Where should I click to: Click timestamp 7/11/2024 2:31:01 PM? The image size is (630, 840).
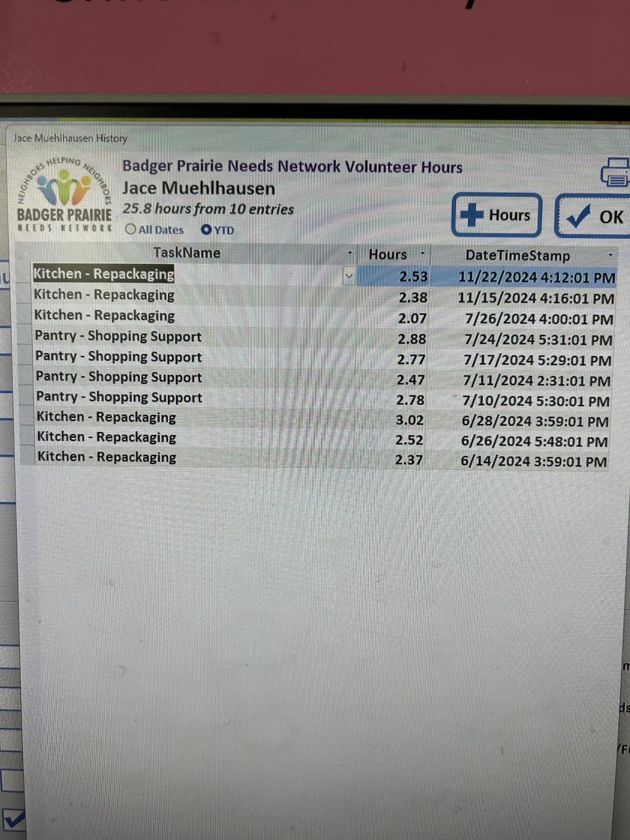(537, 381)
